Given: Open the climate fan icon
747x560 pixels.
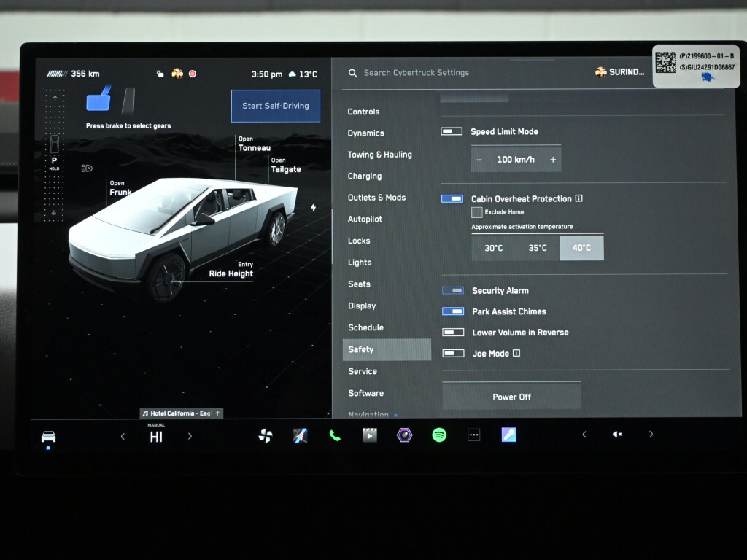Looking at the screenshot, I should [266, 435].
